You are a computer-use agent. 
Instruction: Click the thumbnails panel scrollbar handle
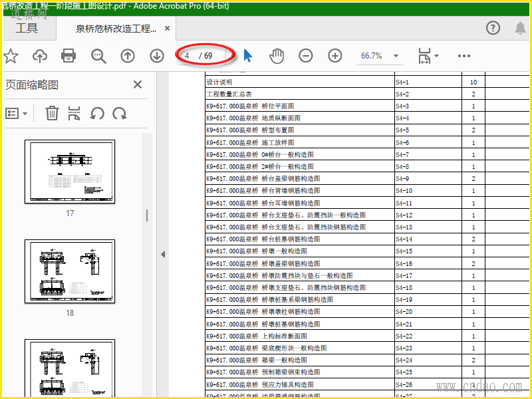(147, 215)
